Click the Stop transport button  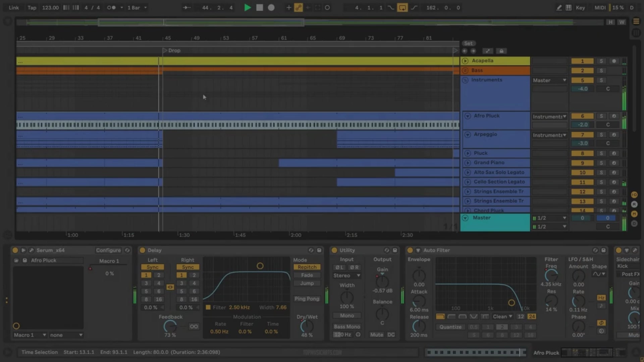click(x=259, y=7)
